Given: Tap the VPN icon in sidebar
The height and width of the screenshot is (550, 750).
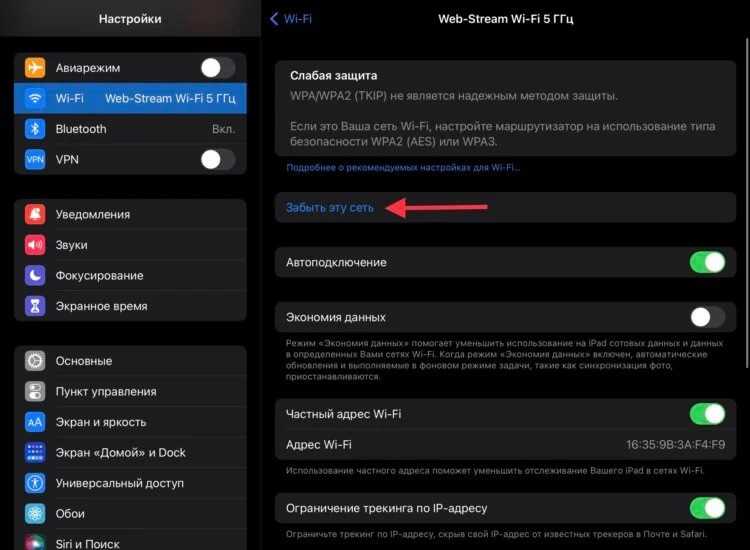Looking at the screenshot, I should (35, 160).
